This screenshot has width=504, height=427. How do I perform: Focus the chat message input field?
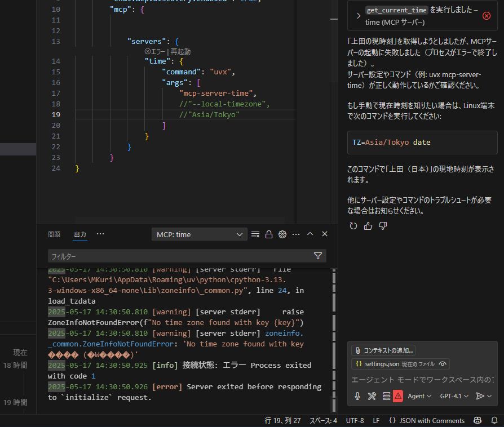(x=422, y=380)
